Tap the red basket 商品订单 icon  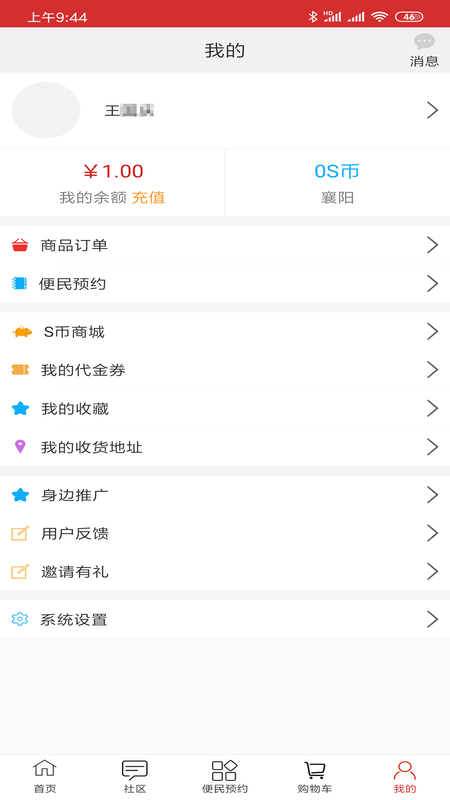click(x=20, y=245)
